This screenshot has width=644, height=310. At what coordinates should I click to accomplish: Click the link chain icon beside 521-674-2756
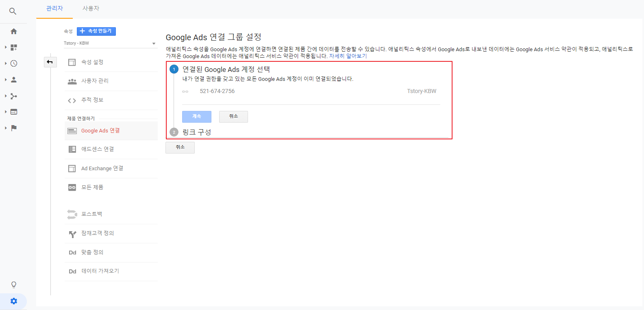click(x=185, y=91)
